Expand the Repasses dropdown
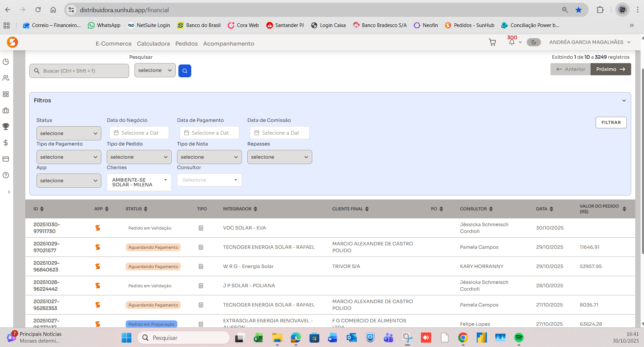 (279, 157)
